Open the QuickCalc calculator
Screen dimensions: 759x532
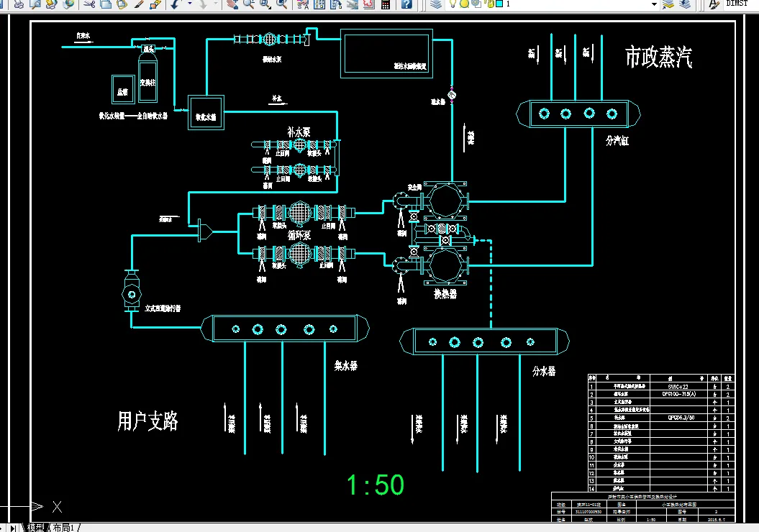386,4
